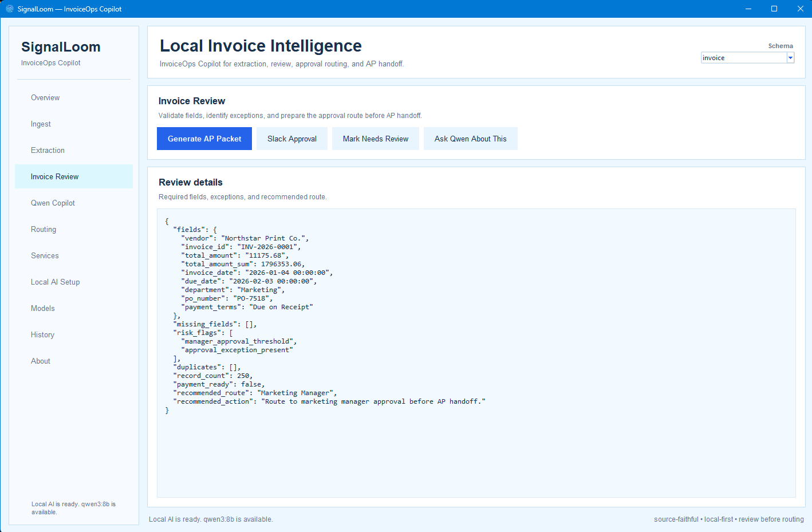This screenshot has width=812, height=532.
Task: Go to Local AI Setup
Action: pyautogui.click(x=74, y=282)
